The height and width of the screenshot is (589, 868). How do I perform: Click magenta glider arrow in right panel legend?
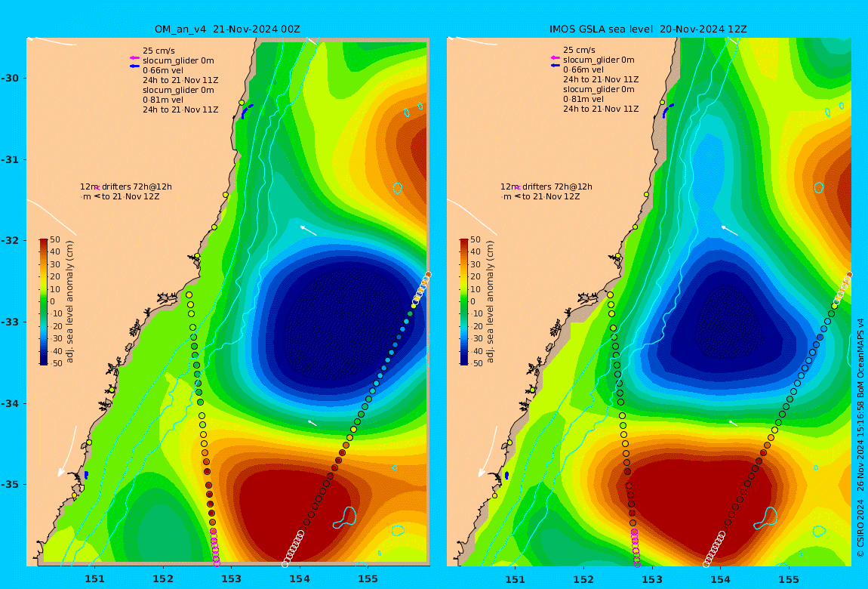[x=556, y=58]
